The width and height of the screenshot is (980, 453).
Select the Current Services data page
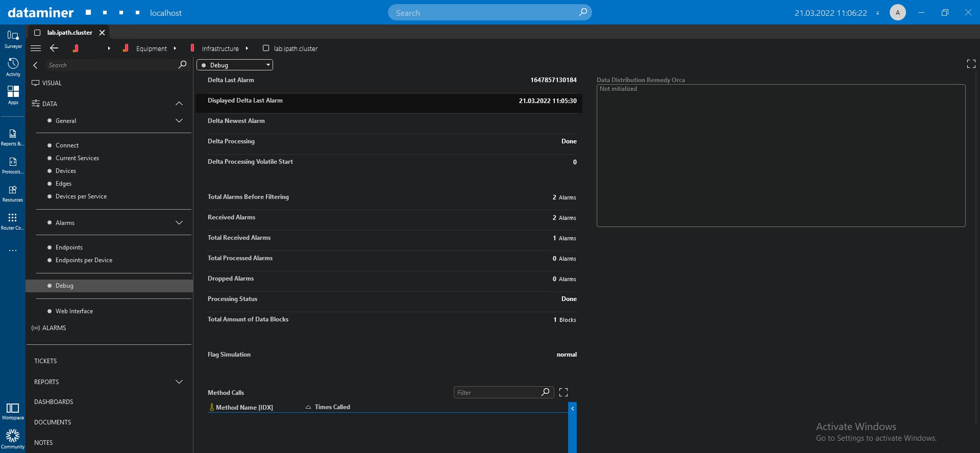(x=77, y=158)
